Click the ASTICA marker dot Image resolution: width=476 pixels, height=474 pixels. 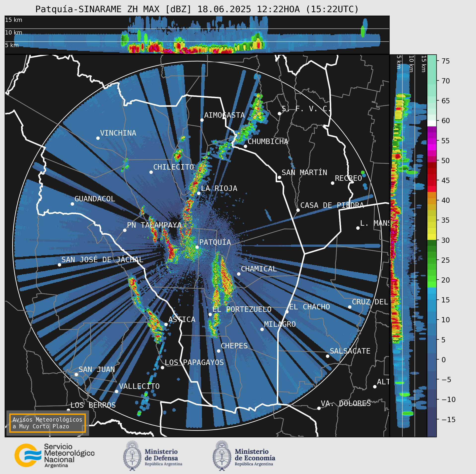point(166,324)
